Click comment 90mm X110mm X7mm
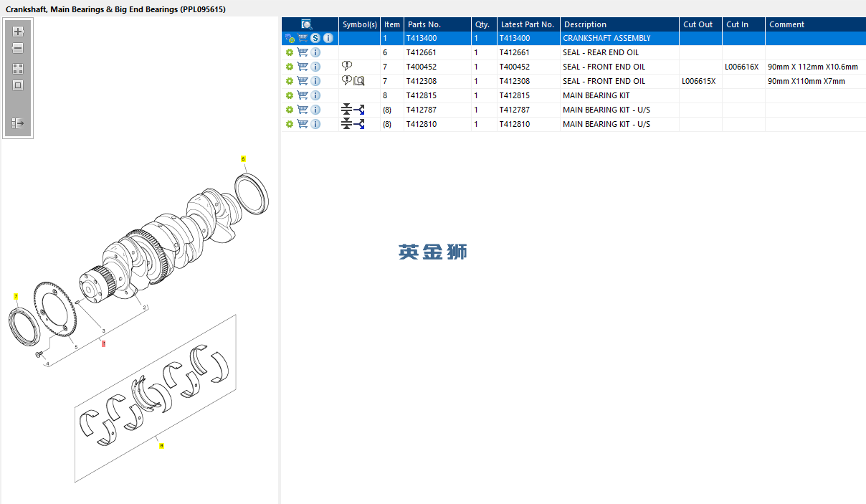Viewport: 866px width, 504px height. pos(806,81)
